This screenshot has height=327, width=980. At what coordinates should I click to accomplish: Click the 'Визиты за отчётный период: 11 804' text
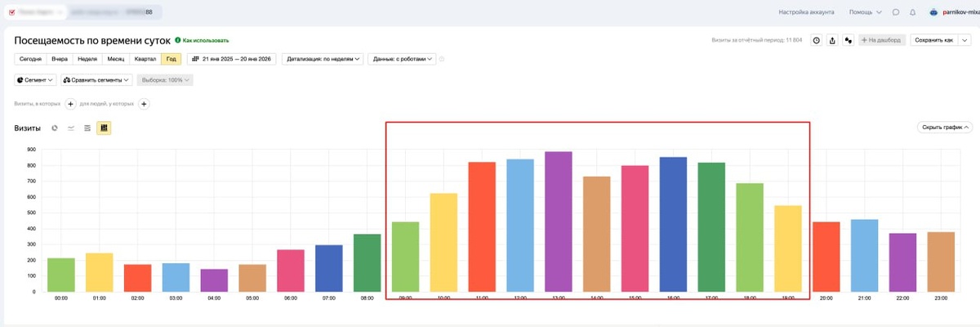click(758, 40)
